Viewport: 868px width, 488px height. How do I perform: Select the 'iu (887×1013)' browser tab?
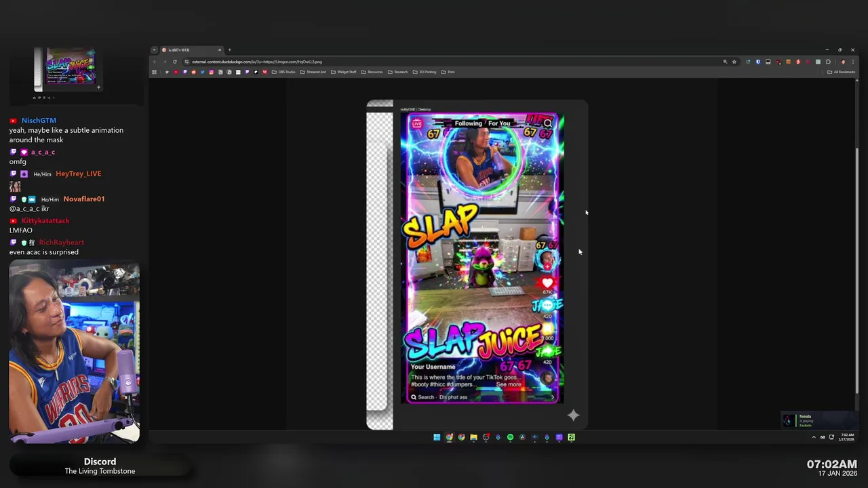tap(192, 49)
